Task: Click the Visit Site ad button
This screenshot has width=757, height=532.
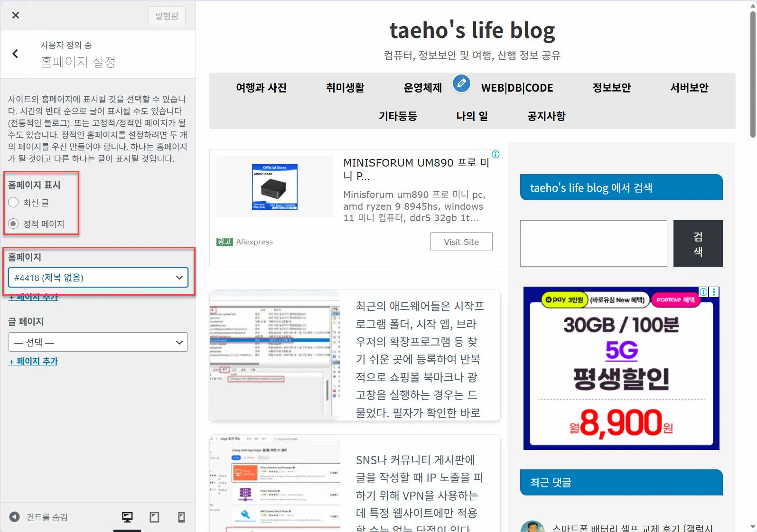Action: pyautogui.click(x=461, y=242)
